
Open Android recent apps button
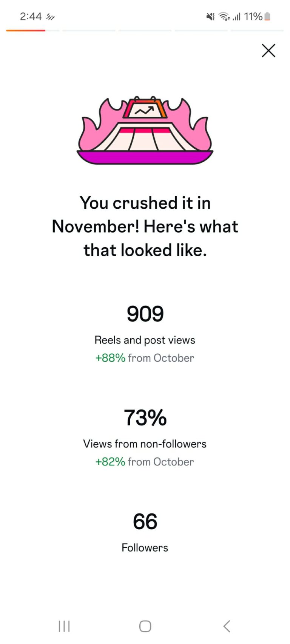tap(64, 626)
